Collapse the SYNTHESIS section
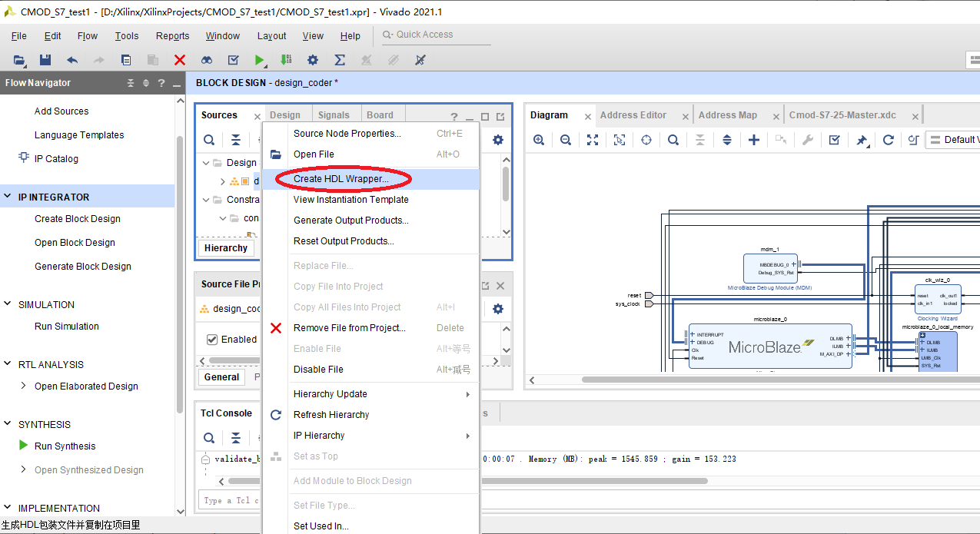 (8, 424)
